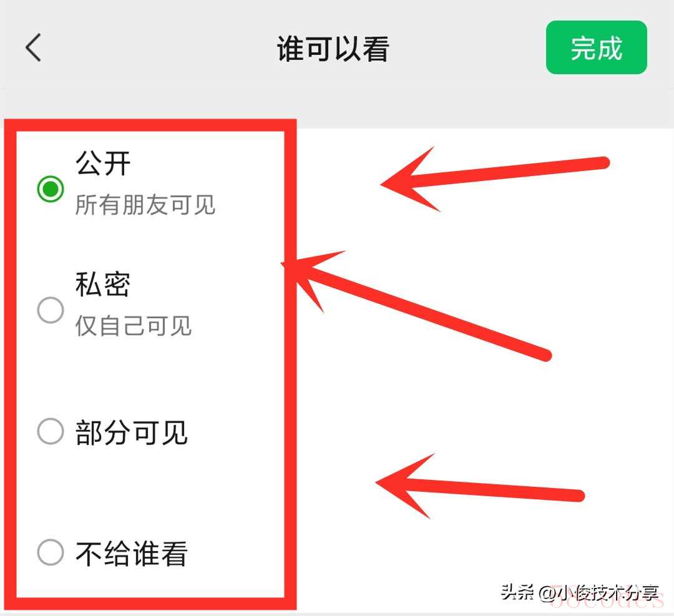Select the 公开 radio button circle
This screenshot has width=674, height=616.
coord(51,188)
